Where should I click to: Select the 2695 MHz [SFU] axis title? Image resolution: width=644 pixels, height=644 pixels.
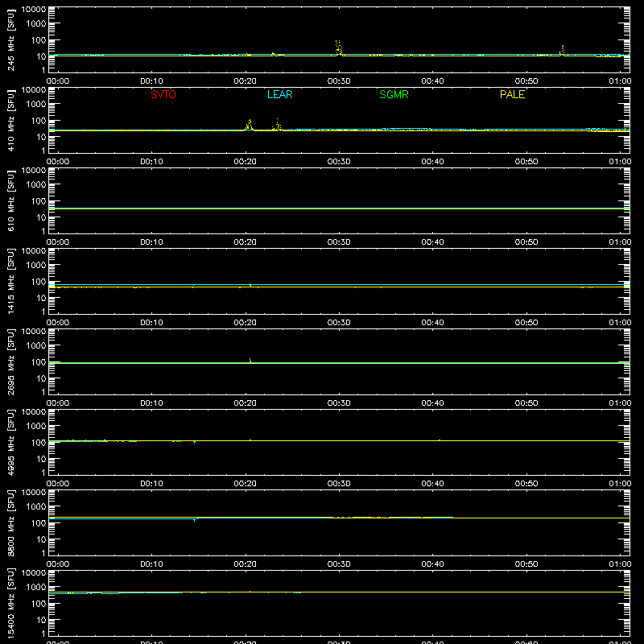coord(10,361)
